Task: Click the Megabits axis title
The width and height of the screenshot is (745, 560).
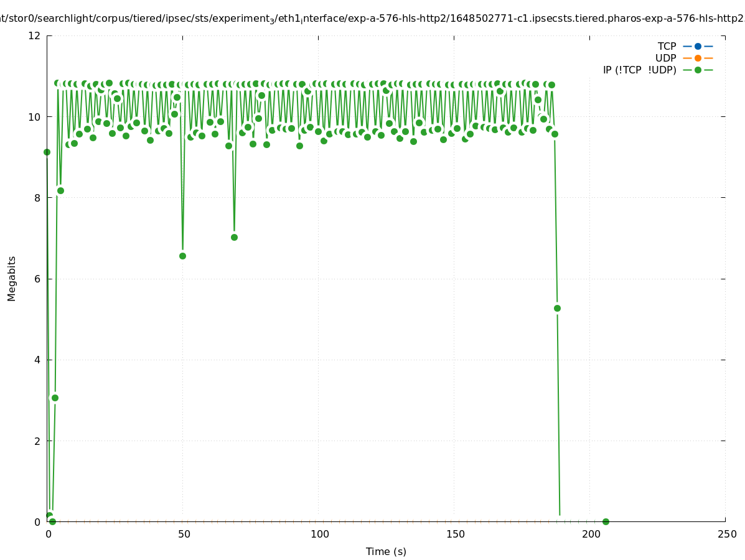Action: pyautogui.click(x=12, y=278)
